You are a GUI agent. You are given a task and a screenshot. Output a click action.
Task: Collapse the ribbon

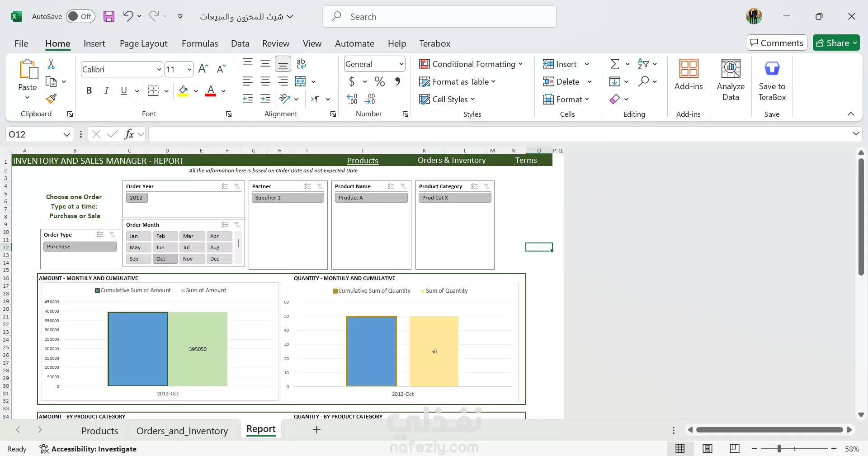click(x=851, y=114)
